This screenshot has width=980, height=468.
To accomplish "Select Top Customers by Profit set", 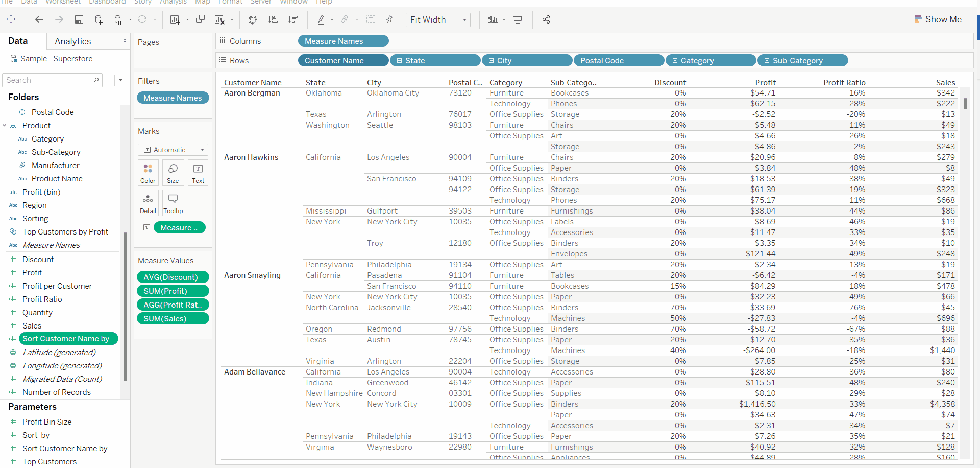I will click(x=65, y=232).
